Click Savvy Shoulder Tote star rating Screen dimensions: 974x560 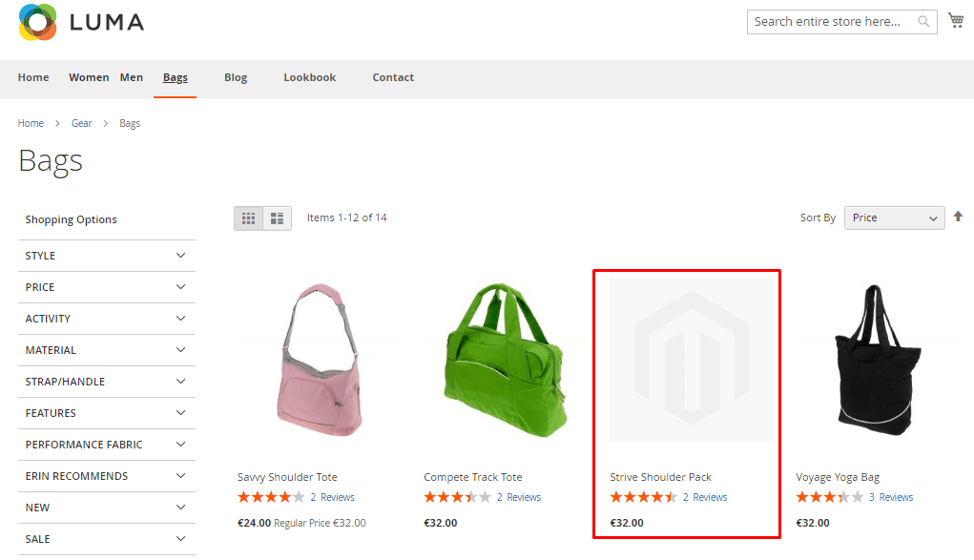pos(271,497)
